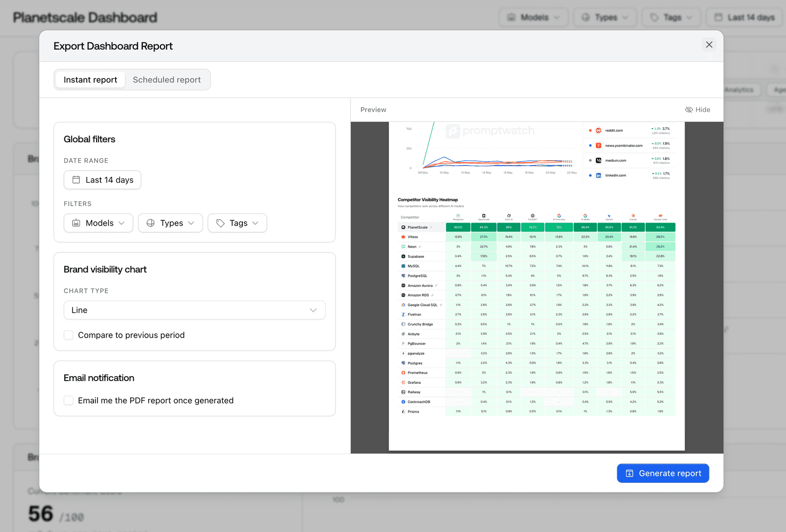Open Last 14 days in dashboard header behind dialog
786x532 pixels.
point(745,18)
